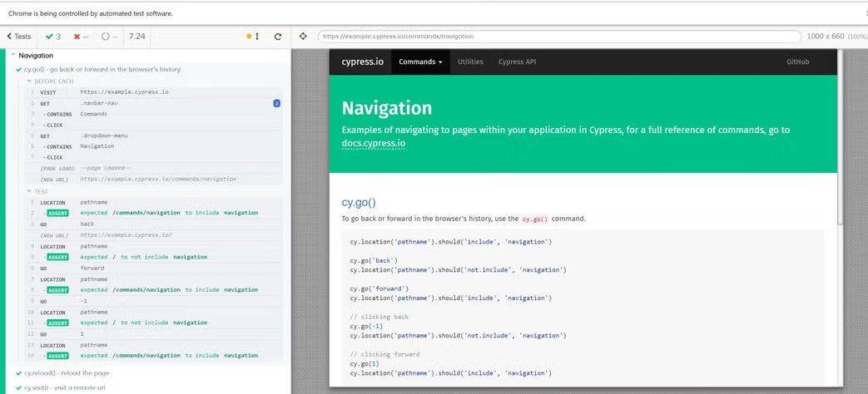Select the NEW URL https://example.cypress.io/ row
Screen dimensions: 868x394
(x=154, y=235)
